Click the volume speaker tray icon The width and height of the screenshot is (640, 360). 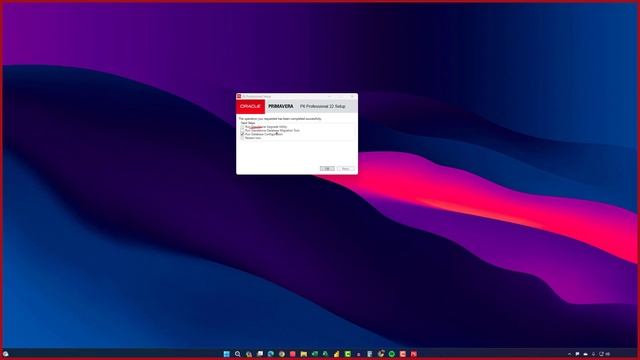(608, 354)
